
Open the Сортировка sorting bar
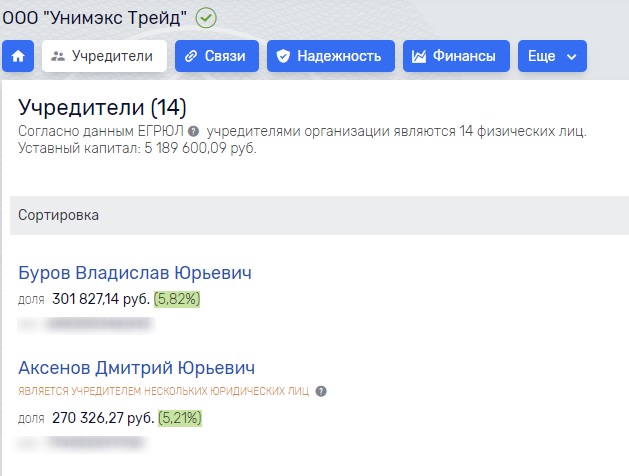click(319, 215)
